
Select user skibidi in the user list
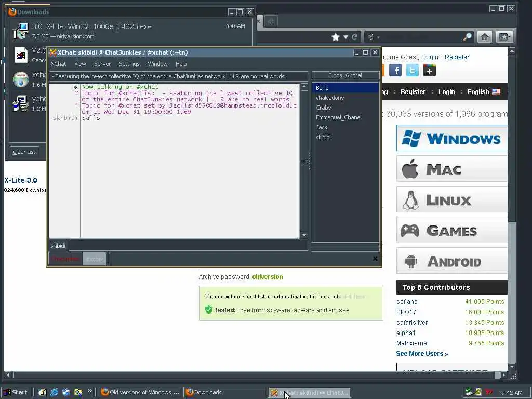[x=345, y=137]
